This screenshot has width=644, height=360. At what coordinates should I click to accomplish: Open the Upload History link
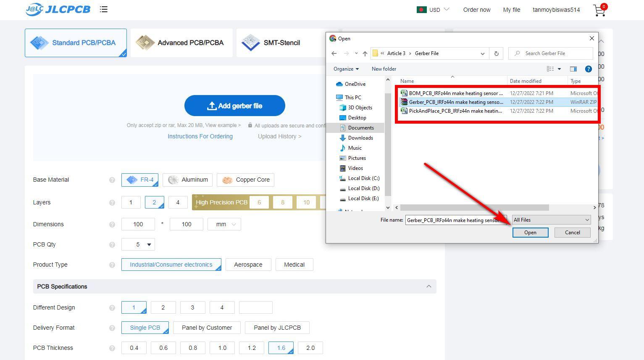click(x=279, y=136)
